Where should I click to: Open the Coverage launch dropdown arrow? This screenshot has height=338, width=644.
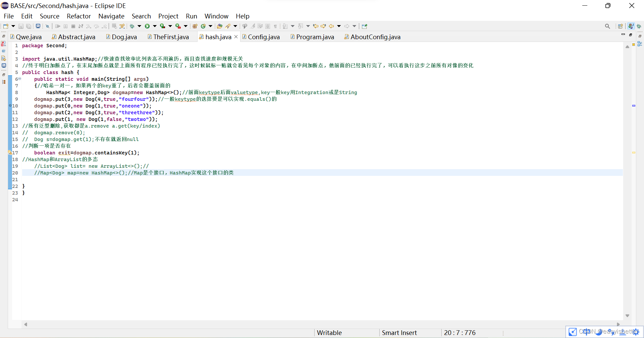[170, 26]
